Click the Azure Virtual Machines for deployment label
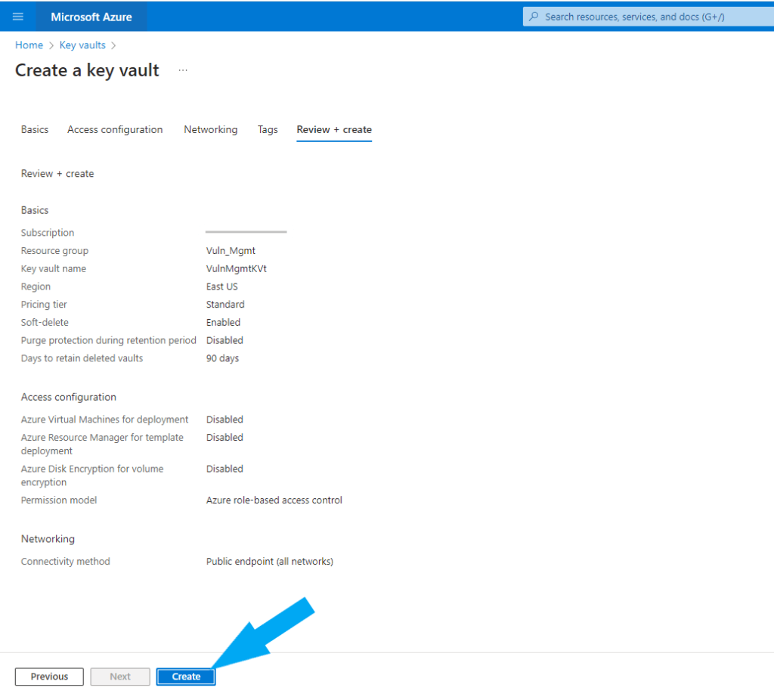774x700 pixels. (104, 419)
